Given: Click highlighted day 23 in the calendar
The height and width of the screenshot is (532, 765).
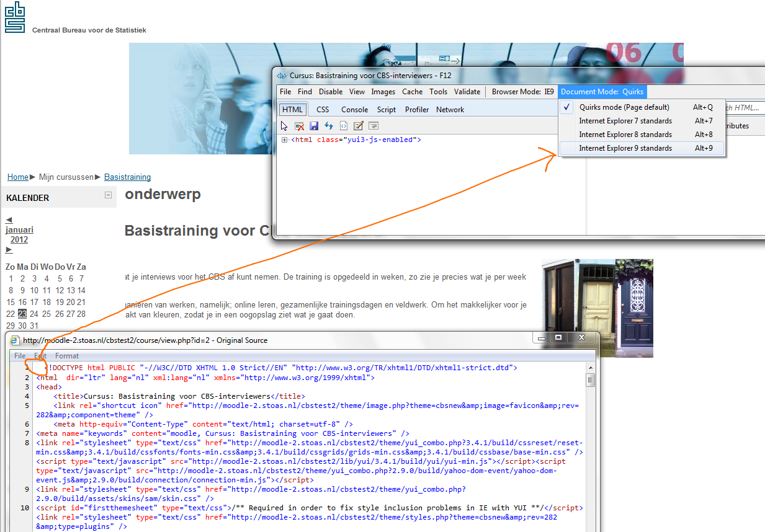Looking at the screenshot, I should tap(22, 314).
